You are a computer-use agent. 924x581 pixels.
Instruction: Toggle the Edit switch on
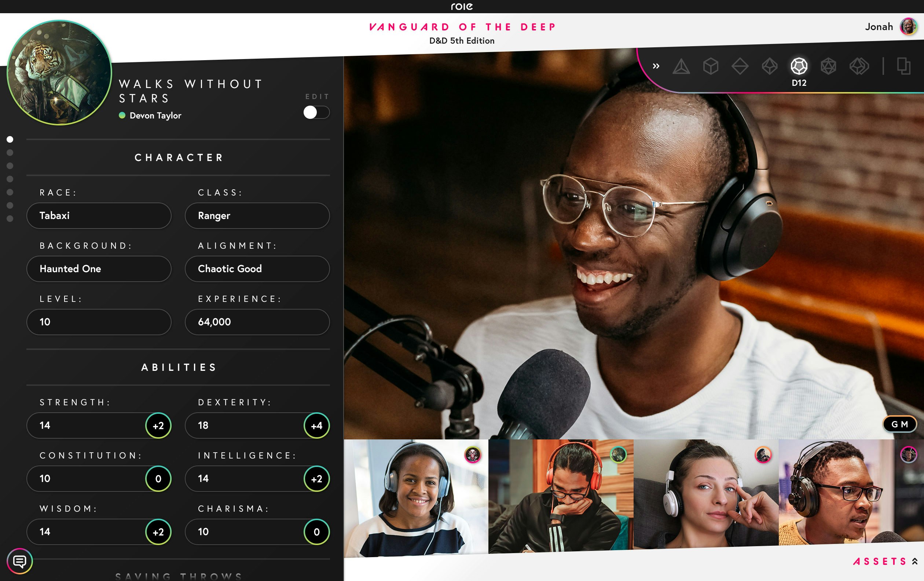316,113
